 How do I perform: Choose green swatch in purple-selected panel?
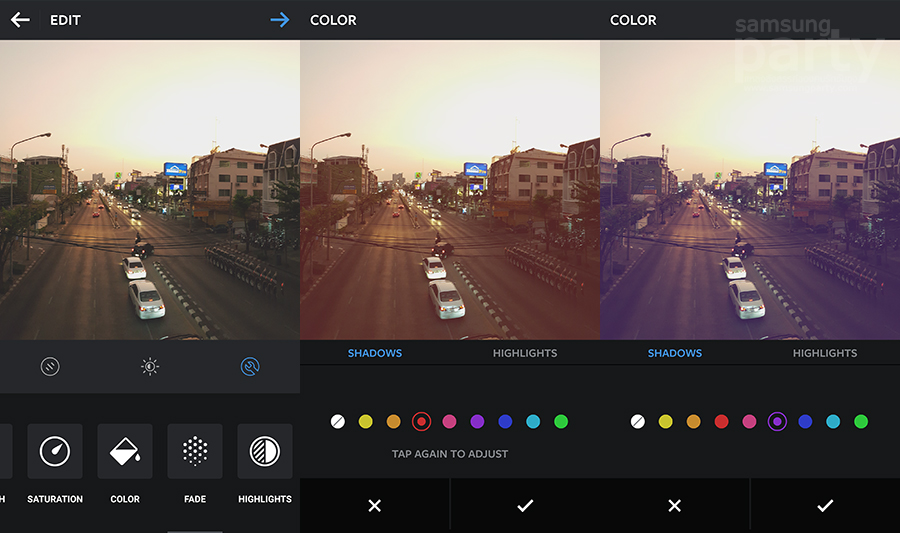coord(861,422)
